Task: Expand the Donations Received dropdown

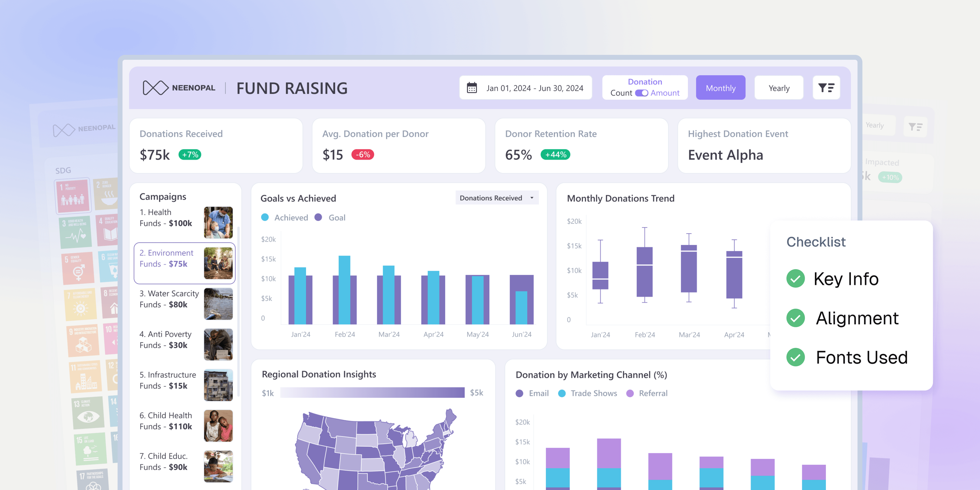Action: pyautogui.click(x=497, y=198)
